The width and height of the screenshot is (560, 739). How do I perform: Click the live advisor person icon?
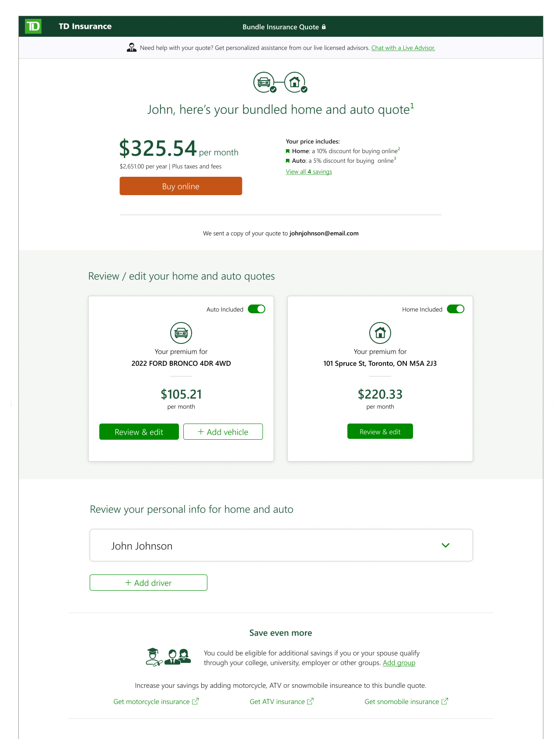pos(131,48)
